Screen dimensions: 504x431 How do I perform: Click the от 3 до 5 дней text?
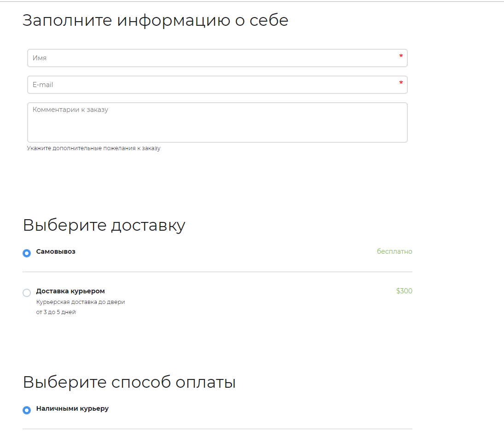pos(56,312)
